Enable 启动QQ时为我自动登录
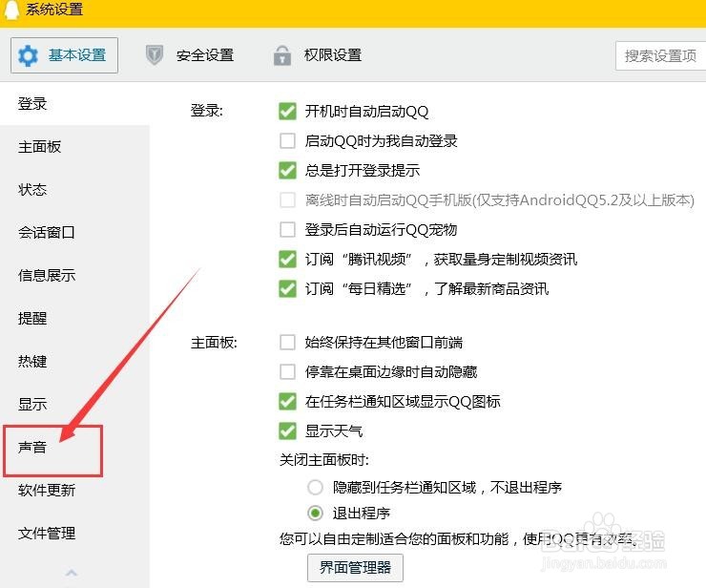Screen dimensions: 706x588 (x=288, y=141)
